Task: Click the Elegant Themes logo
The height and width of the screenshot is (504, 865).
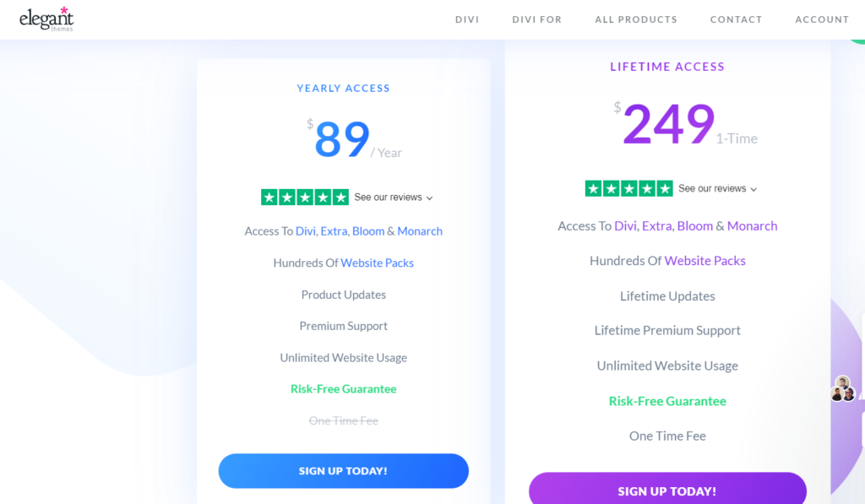Action: click(46, 19)
